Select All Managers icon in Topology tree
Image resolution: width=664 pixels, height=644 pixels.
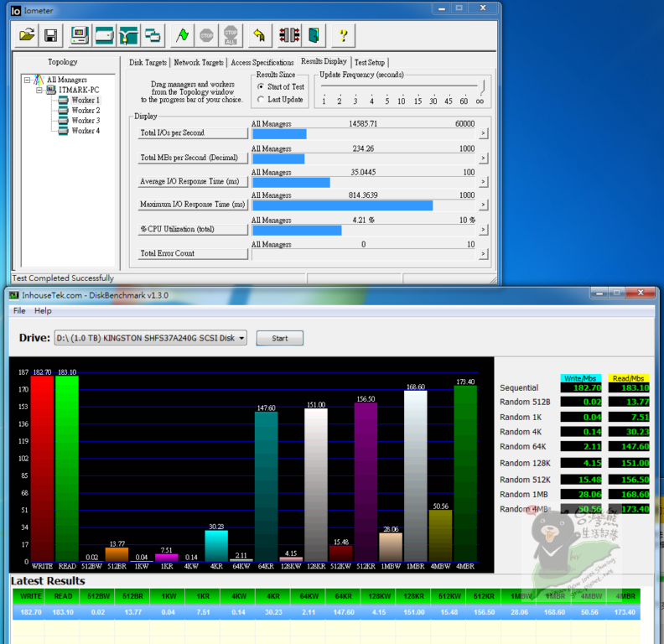point(39,80)
